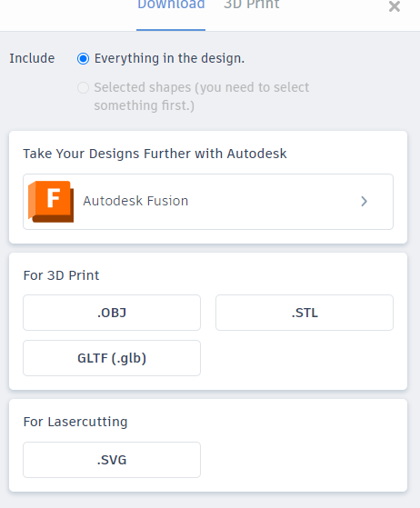Viewport: 420px width, 508px height.
Task: Click the 'Everything in the design.' label text
Action: click(x=169, y=59)
